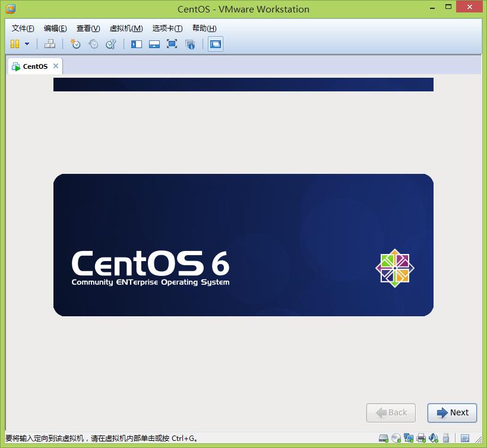Open the snapshot manager

tap(112, 44)
